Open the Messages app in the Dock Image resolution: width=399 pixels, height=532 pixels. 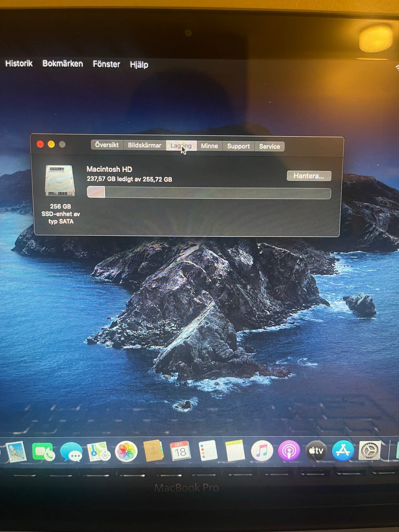coord(71,452)
